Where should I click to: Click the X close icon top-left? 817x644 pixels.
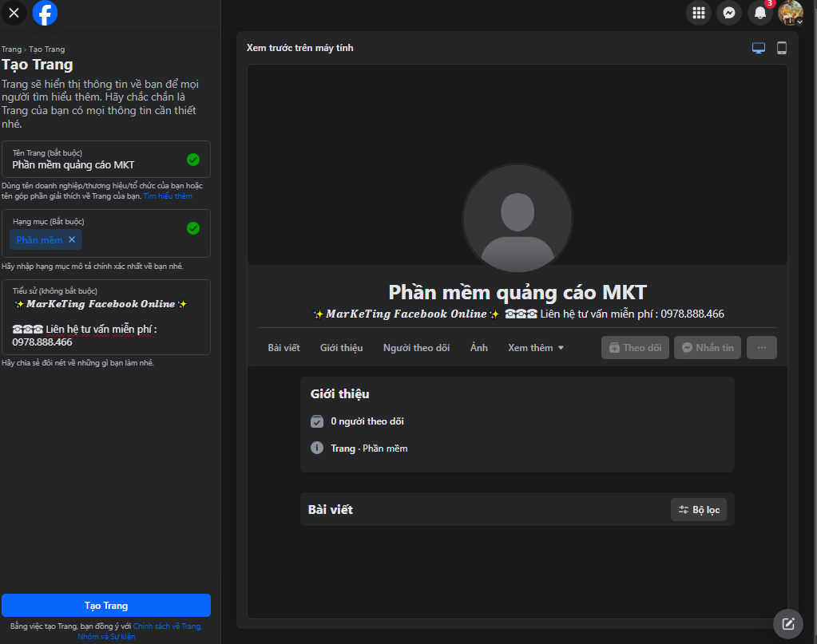coord(13,13)
